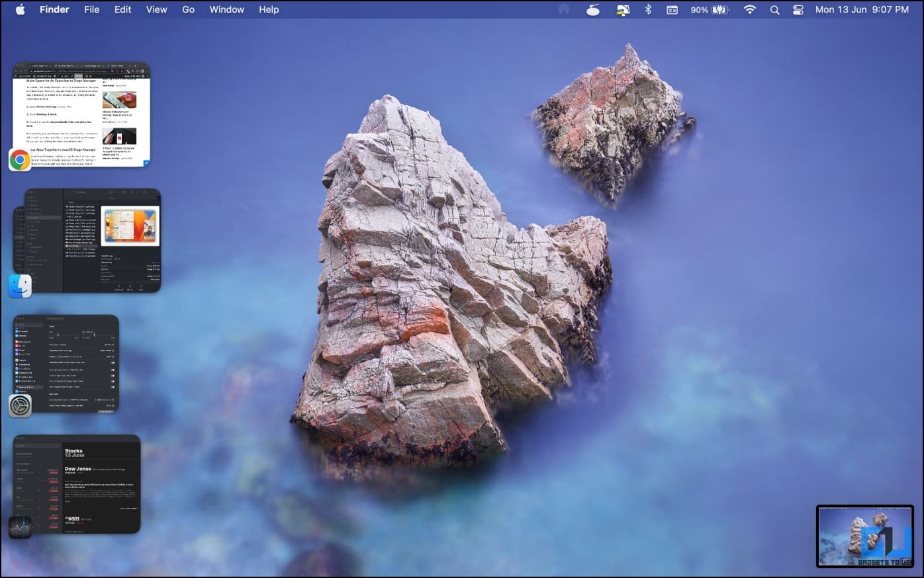Click the Chrome app icon in Stage Manager
This screenshot has width=924, height=578.
tap(20, 159)
